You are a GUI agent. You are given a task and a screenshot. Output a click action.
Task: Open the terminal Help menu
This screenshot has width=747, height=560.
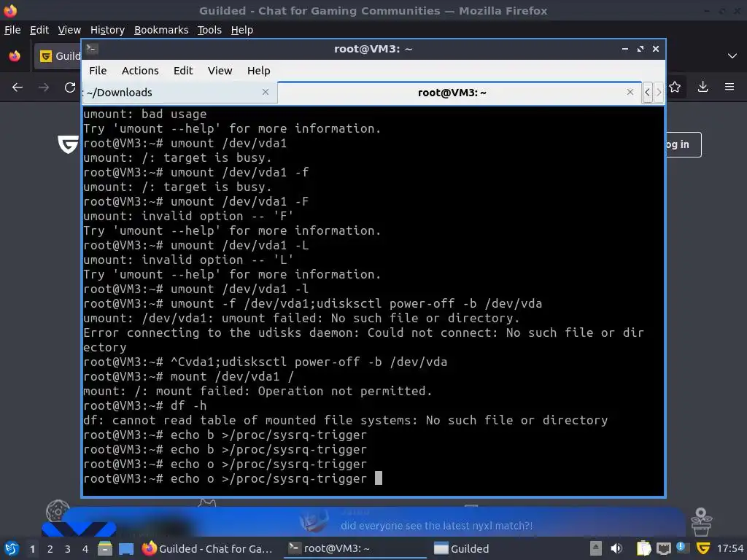pos(259,71)
